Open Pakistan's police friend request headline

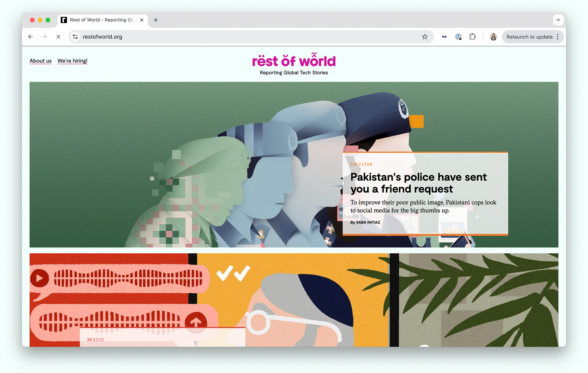tap(418, 183)
